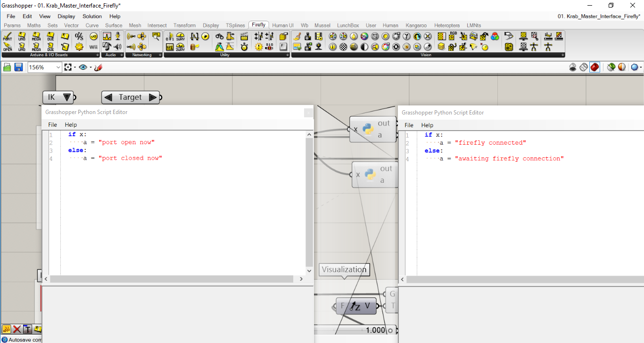
Task: Click the yellow gear icon in Arduino panel
Action: coord(79,46)
